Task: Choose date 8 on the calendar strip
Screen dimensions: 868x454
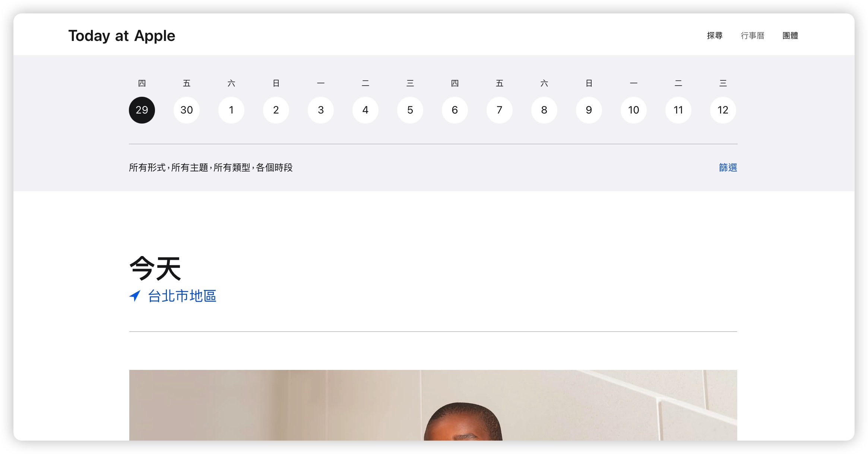Action: click(544, 110)
